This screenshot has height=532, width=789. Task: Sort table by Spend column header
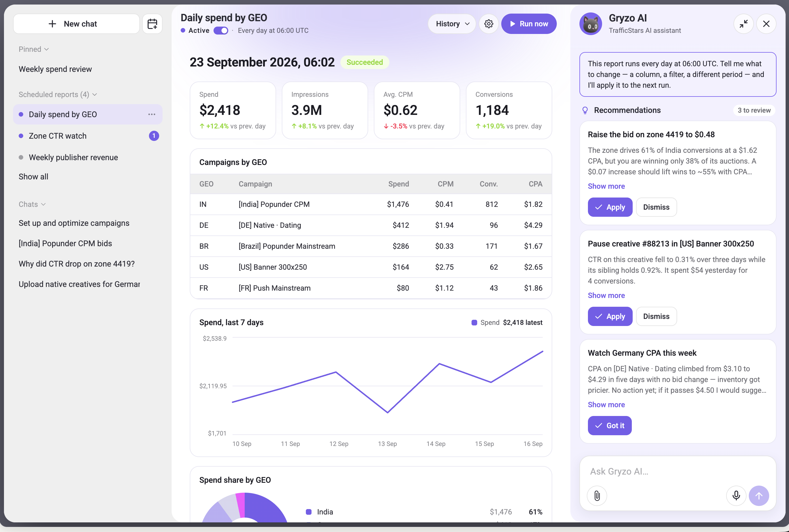click(398, 184)
